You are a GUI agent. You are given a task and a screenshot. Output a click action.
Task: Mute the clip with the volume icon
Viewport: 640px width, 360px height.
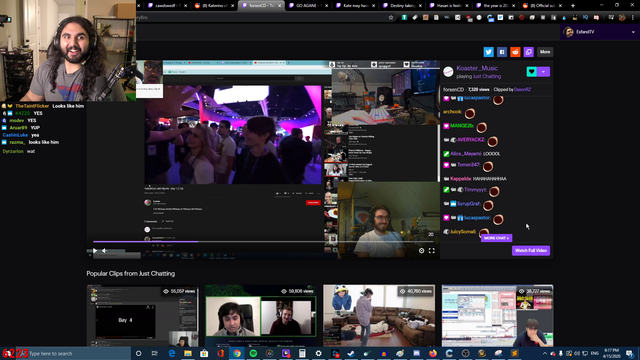coord(104,251)
